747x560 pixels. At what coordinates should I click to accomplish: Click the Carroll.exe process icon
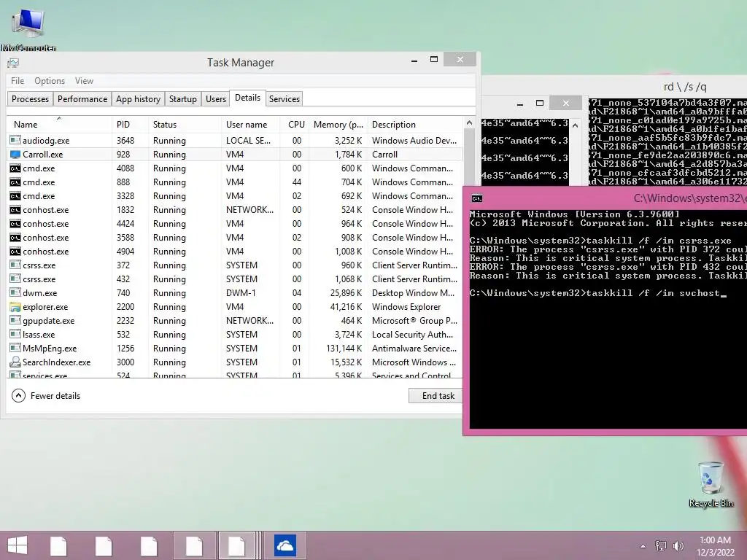pos(15,155)
